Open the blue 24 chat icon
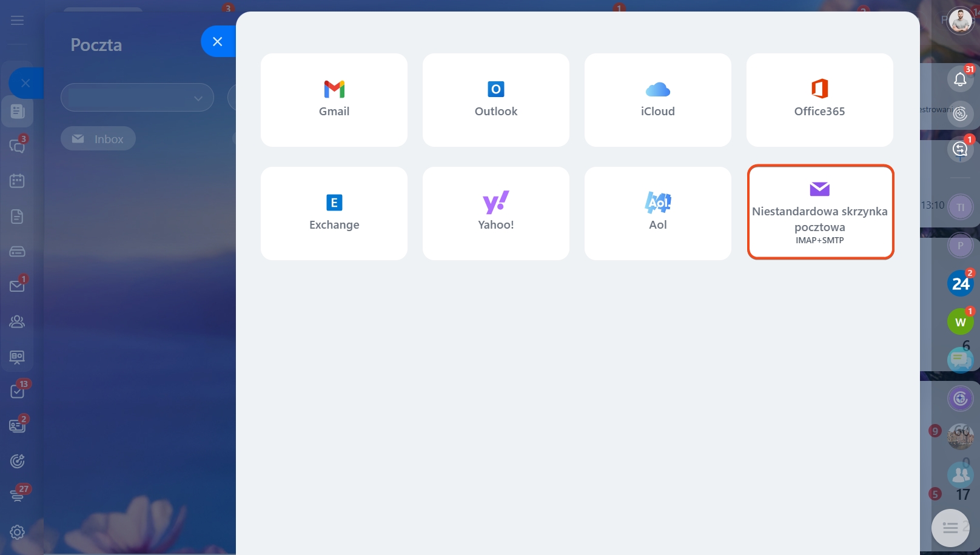The height and width of the screenshot is (555, 980). 961,283
